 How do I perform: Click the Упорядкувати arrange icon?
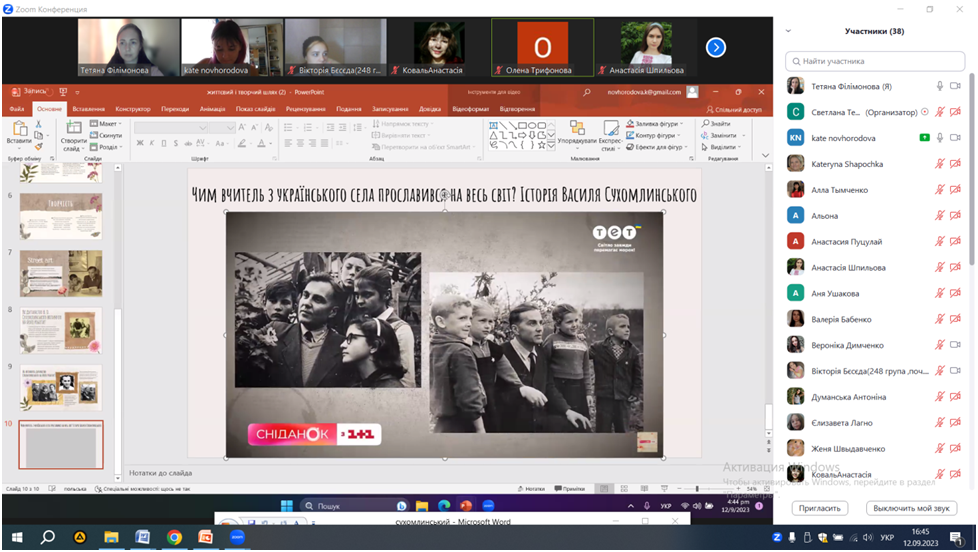point(576,129)
